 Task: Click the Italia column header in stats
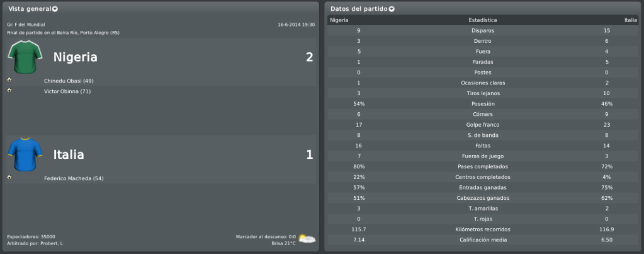point(631,20)
